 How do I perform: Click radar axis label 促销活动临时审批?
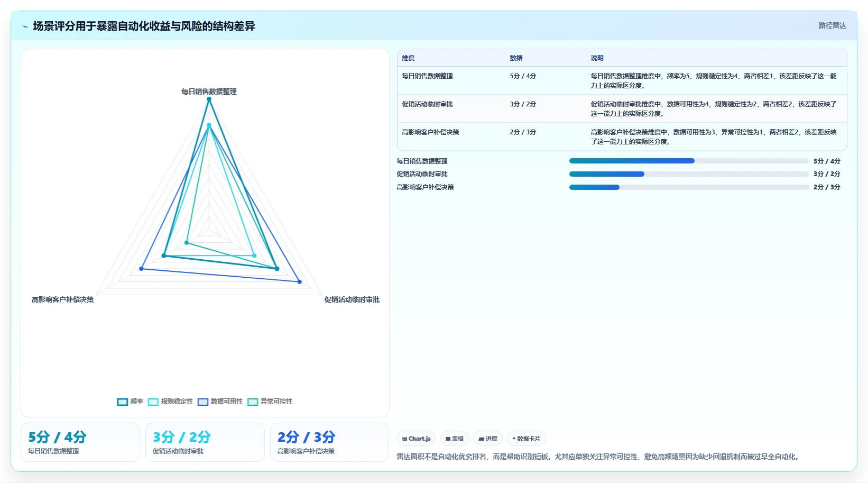point(352,299)
